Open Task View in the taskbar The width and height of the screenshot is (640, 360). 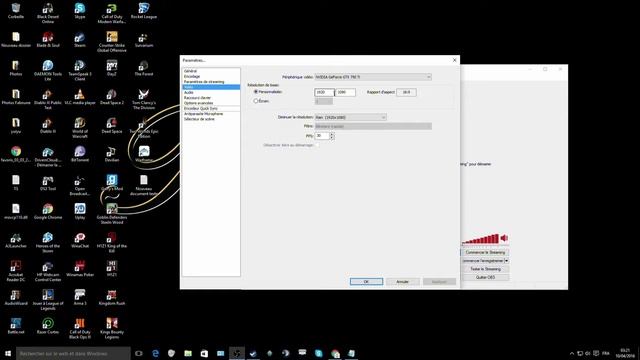(139, 353)
